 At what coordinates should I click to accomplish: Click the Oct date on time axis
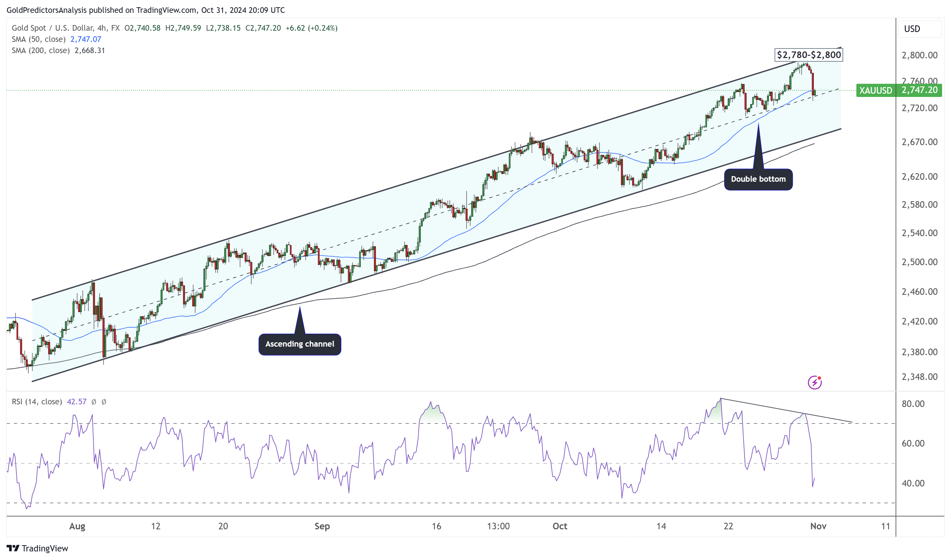click(x=560, y=526)
